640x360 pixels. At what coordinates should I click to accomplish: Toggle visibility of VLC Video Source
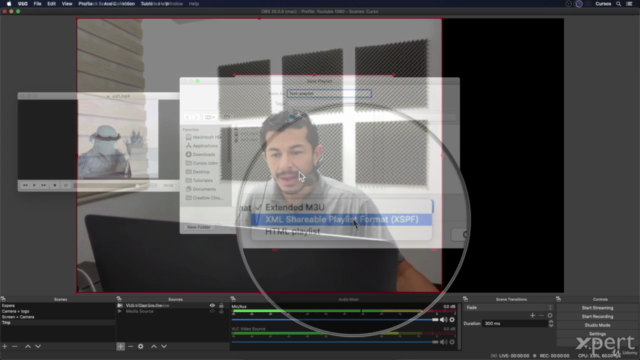[x=212, y=305]
